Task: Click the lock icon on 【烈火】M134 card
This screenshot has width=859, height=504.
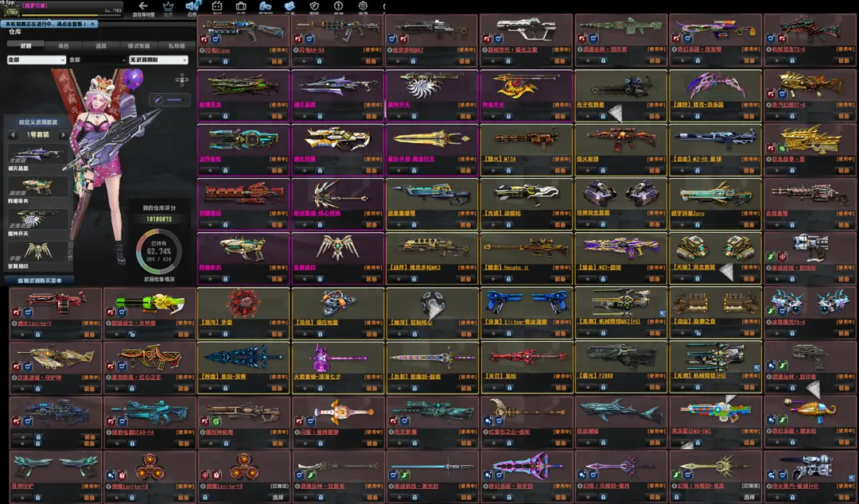Action: click(507, 170)
